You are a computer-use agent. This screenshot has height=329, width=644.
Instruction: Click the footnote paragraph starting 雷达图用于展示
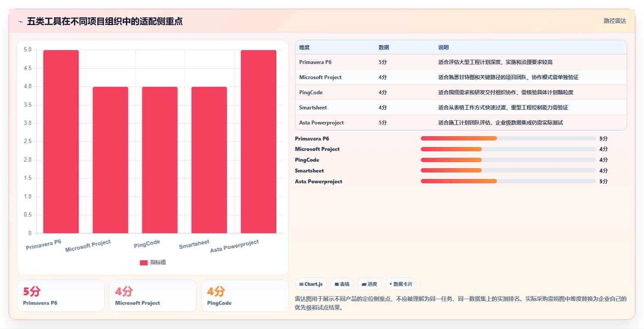pyautogui.click(x=461, y=303)
